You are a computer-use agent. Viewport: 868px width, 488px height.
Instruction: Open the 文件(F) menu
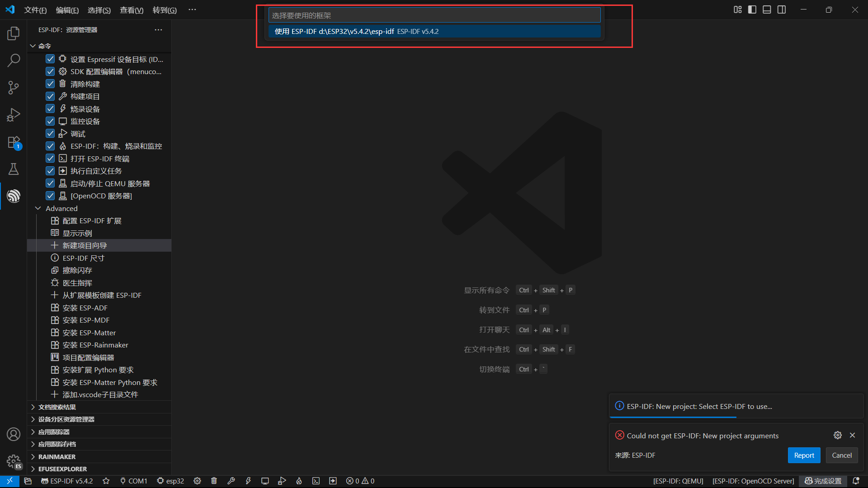point(35,10)
